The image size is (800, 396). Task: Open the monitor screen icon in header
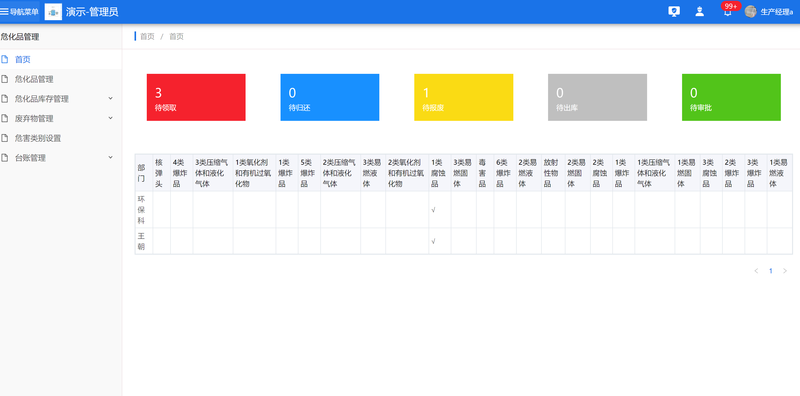coord(673,12)
